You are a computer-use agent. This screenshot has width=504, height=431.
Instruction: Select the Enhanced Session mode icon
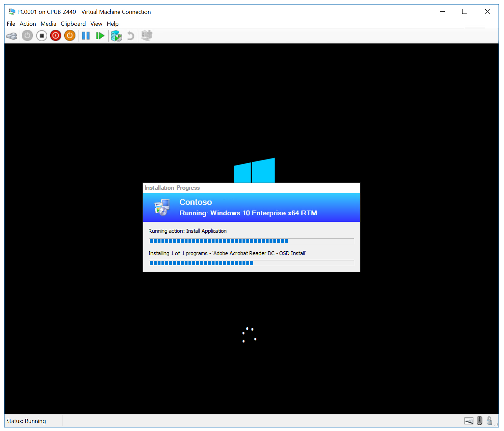(146, 35)
